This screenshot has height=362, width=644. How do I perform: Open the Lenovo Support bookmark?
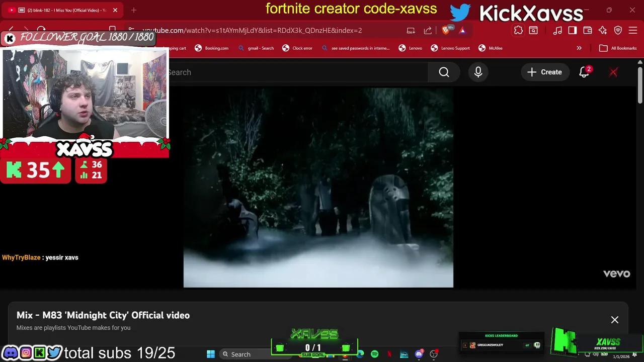point(450,48)
